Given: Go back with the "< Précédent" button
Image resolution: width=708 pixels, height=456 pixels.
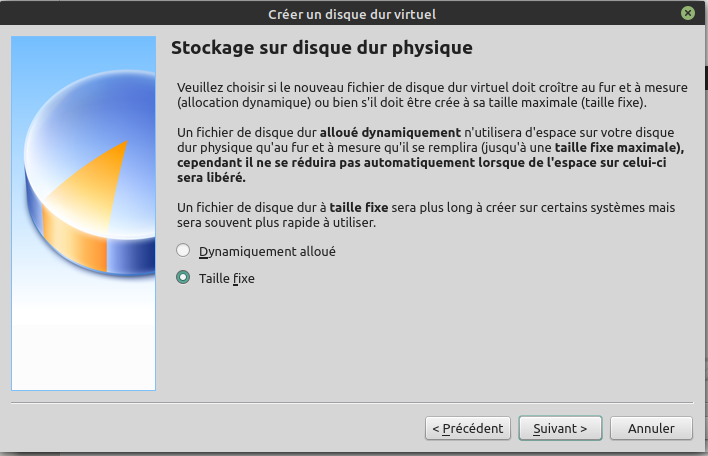Looking at the screenshot, I should (468, 428).
